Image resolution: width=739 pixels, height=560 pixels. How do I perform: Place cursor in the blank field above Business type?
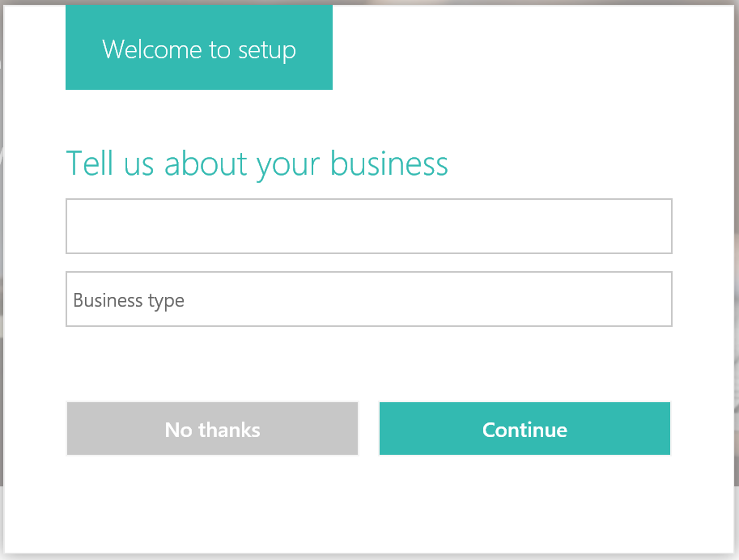pyautogui.click(x=369, y=226)
